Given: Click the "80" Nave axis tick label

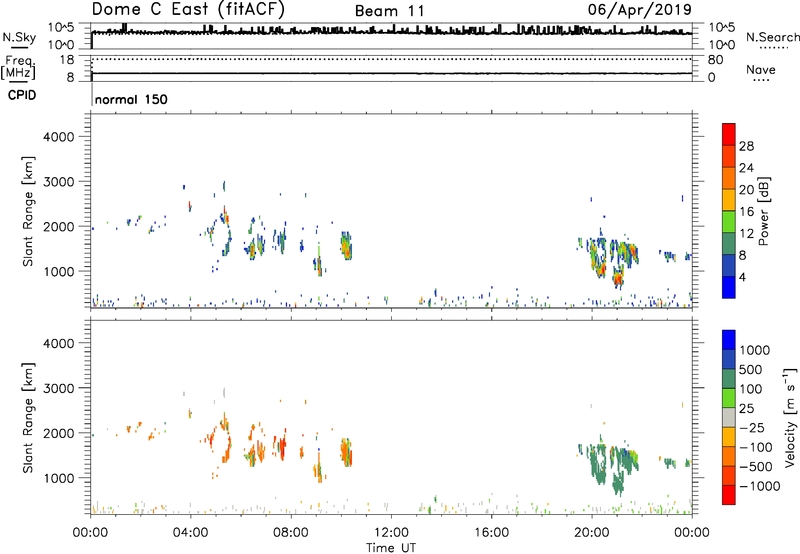Looking at the screenshot, I should [715, 60].
